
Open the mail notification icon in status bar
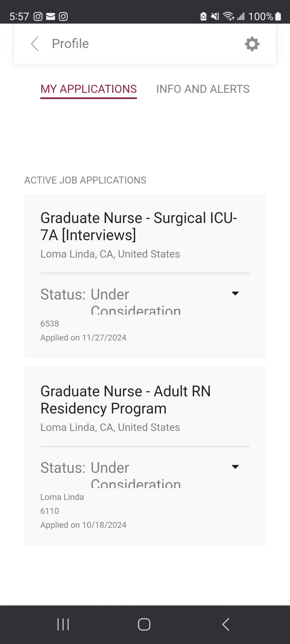[50, 17]
